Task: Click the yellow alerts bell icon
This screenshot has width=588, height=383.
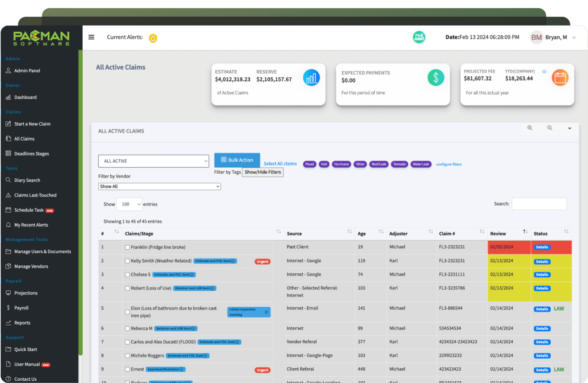Action: [153, 38]
